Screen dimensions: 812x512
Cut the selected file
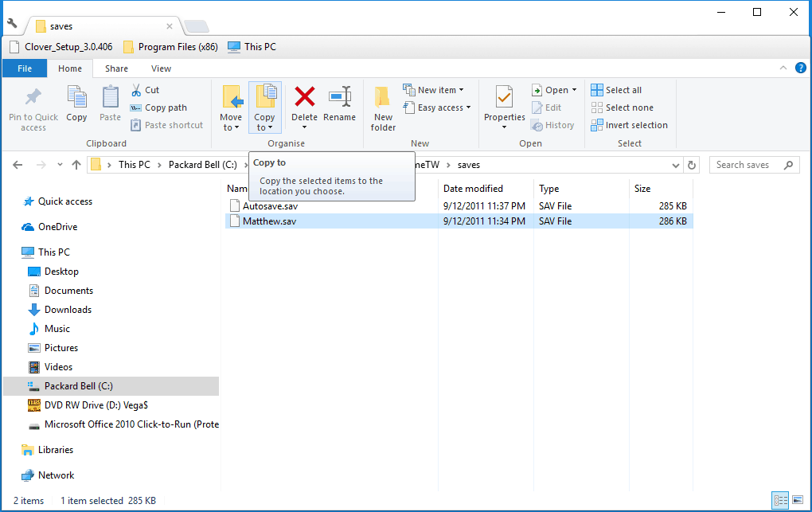coord(146,90)
